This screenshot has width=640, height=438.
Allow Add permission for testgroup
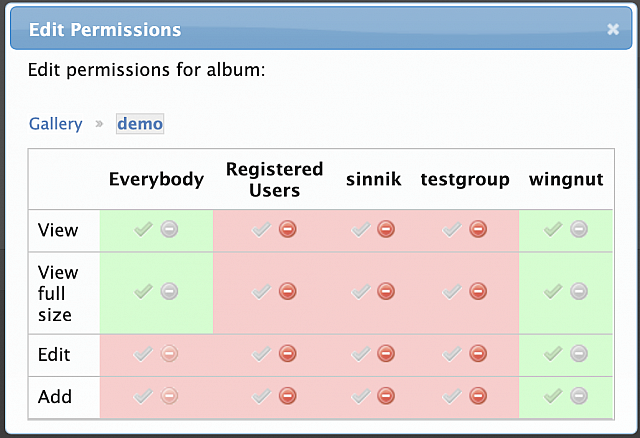[x=452, y=396]
